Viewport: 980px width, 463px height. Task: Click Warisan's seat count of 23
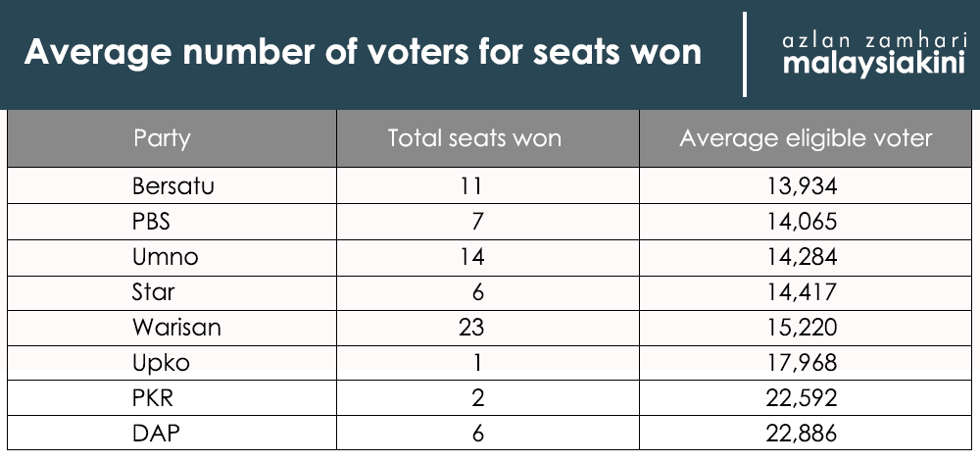pyautogui.click(x=470, y=327)
